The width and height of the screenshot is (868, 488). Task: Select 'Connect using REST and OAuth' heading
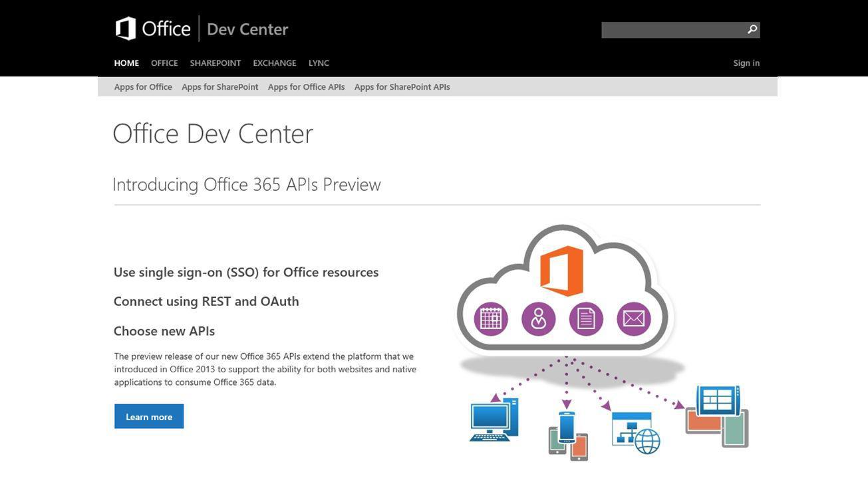206,301
